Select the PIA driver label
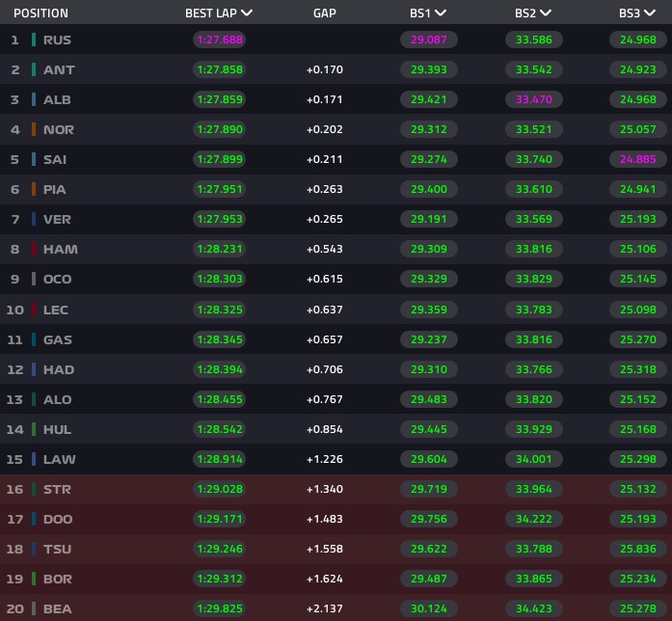Screen dimensions: 672x621 [54, 189]
